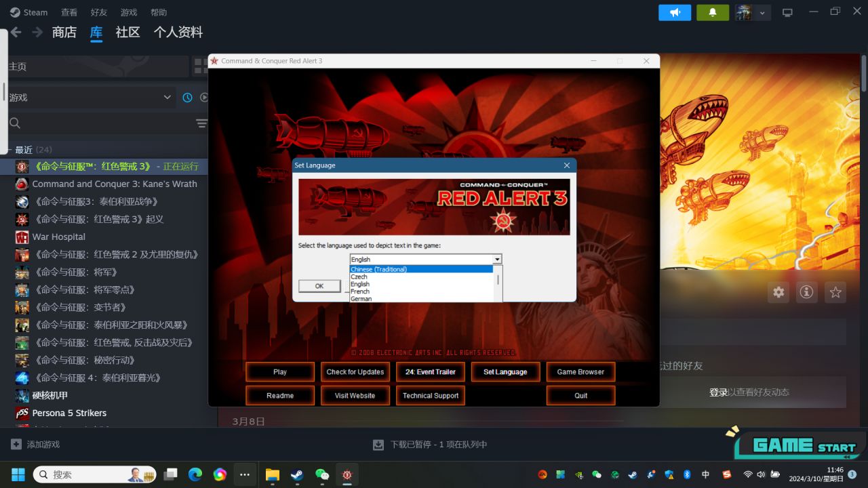Choose Czech in the language list
The width and height of the screenshot is (868, 488).
[421, 277]
